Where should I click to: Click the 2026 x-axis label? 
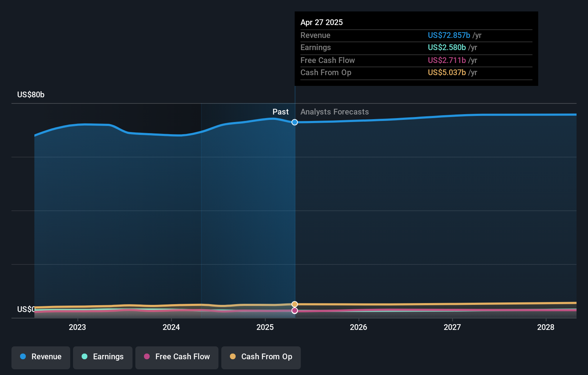[358, 327]
